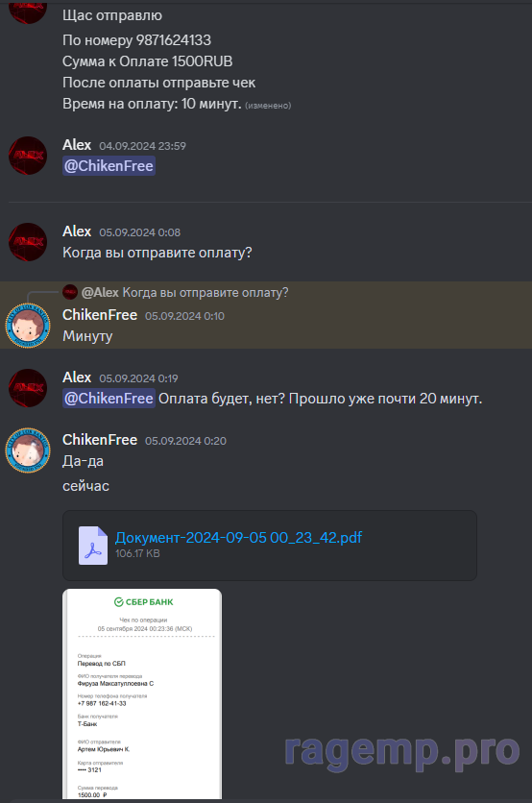Click the small Alex avatar in reply preview
Viewport: 532px width, 803px height.
pos(70,292)
